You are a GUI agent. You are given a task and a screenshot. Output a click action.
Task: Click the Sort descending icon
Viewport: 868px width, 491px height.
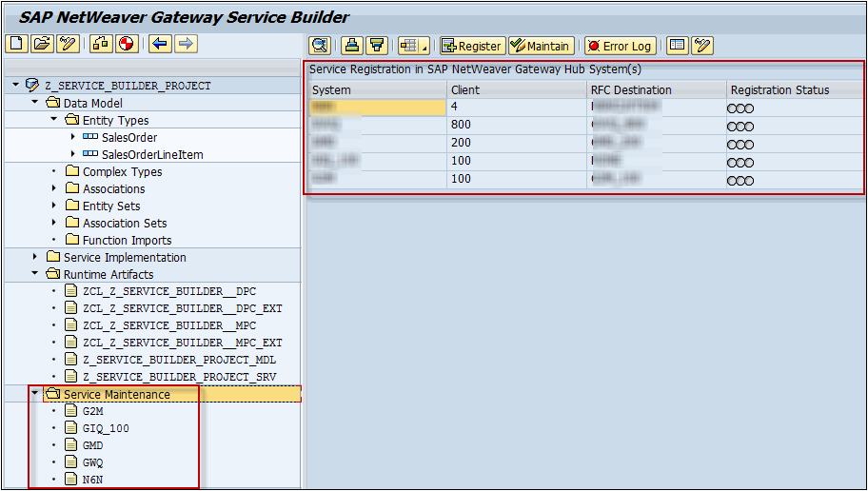377,46
